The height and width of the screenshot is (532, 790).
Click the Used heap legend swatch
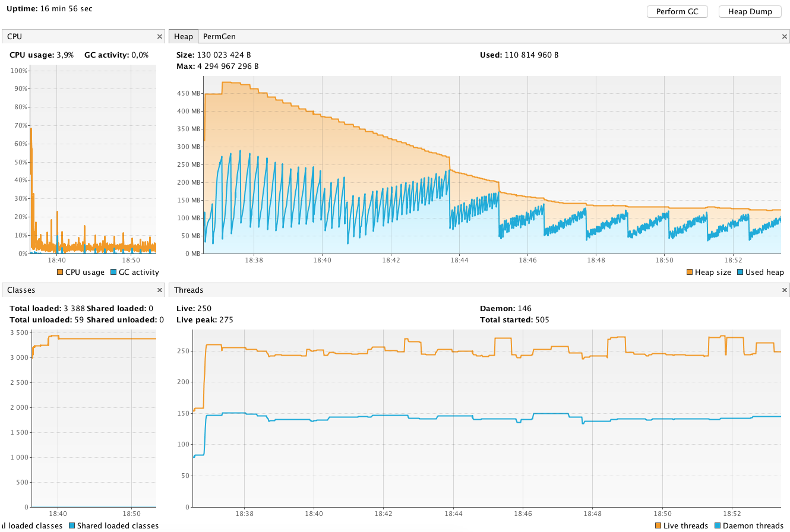click(740, 273)
